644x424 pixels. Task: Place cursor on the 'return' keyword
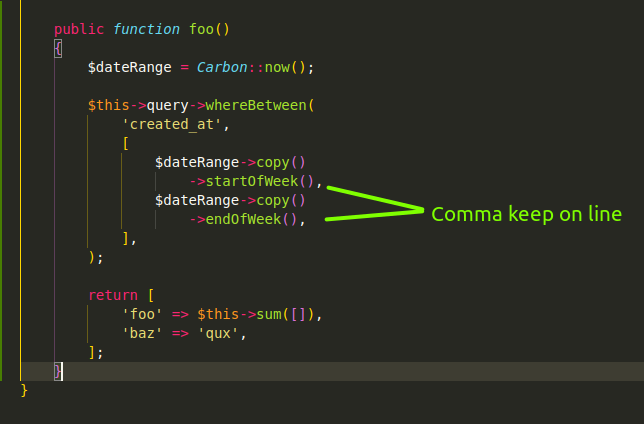point(113,295)
